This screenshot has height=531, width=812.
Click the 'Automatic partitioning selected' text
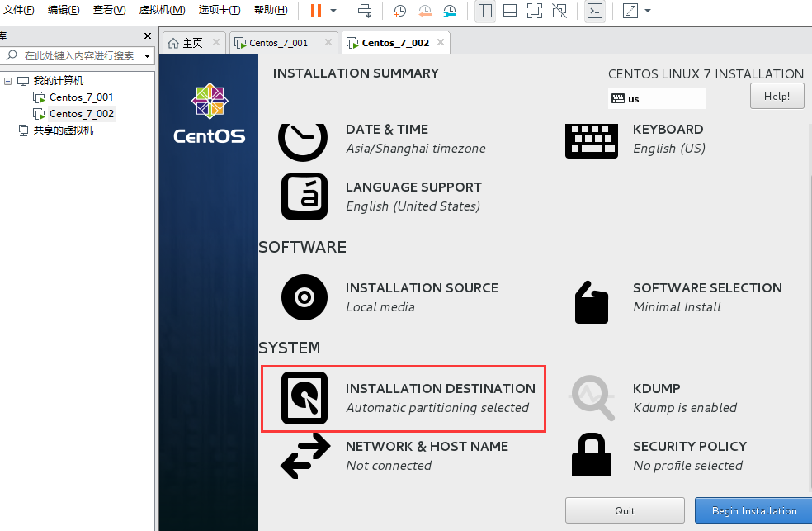(437, 408)
